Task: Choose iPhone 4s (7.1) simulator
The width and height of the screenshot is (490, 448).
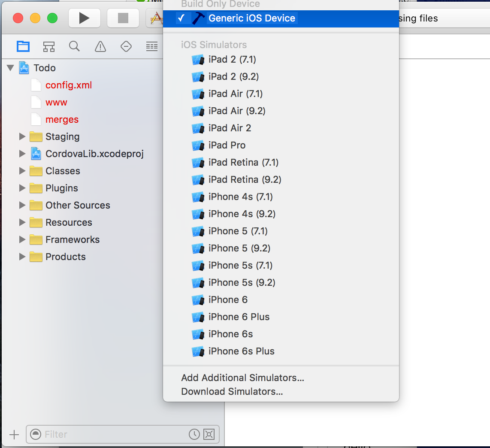Action: point(281,197)
